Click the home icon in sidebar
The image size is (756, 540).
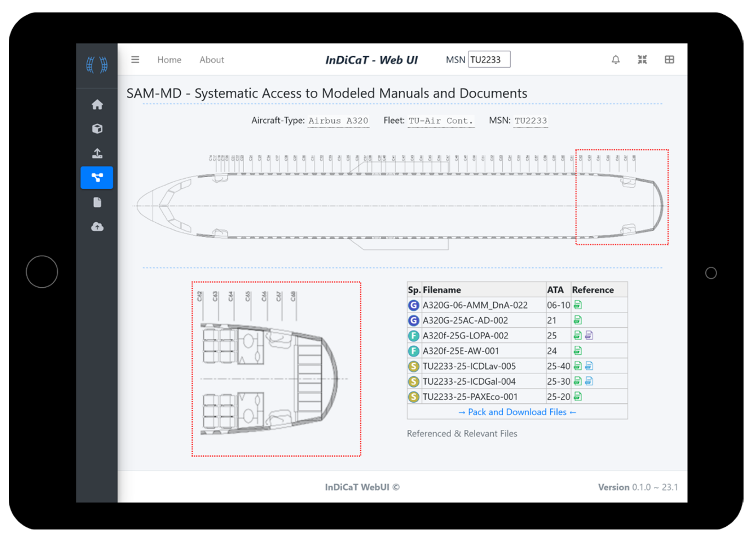coord(97,105)
